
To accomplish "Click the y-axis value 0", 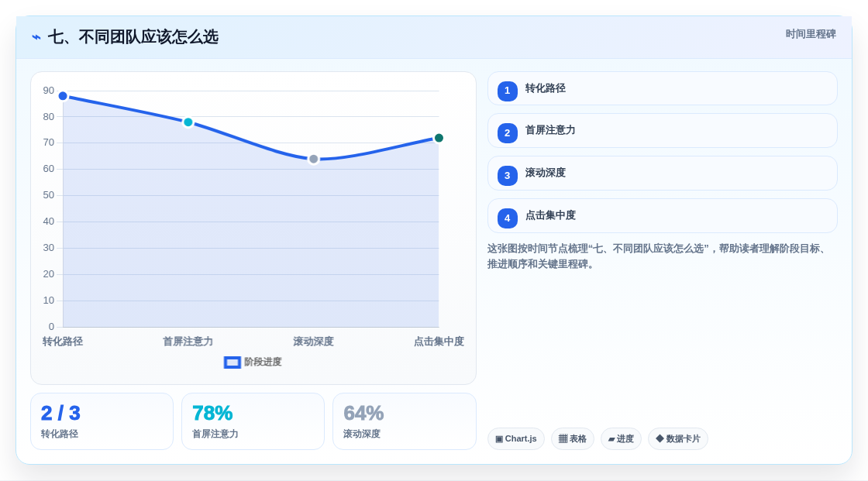I will [51, 327].
